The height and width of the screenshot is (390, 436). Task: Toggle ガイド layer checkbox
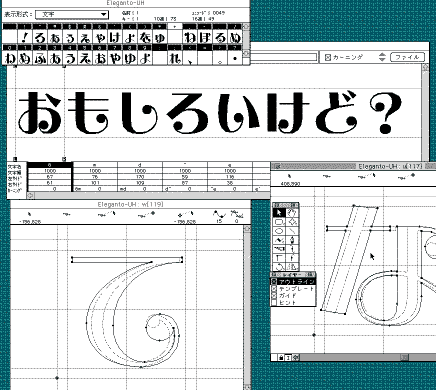pos(274,295)
